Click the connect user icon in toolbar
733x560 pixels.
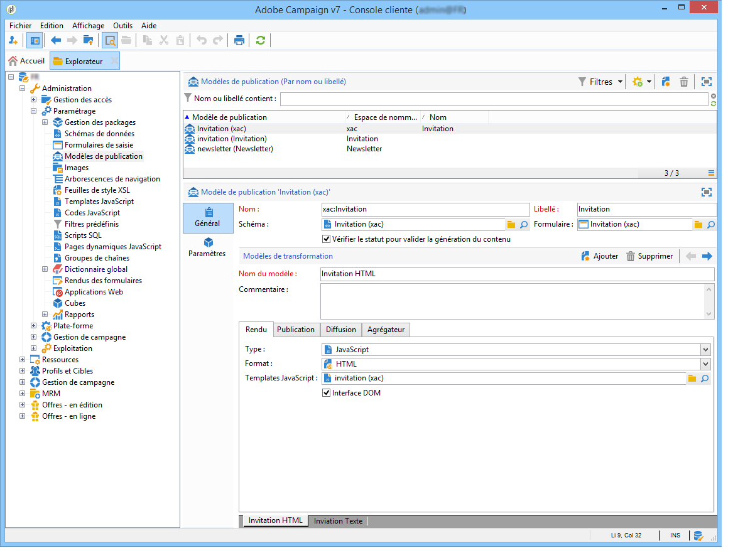(x=13, y=41)
